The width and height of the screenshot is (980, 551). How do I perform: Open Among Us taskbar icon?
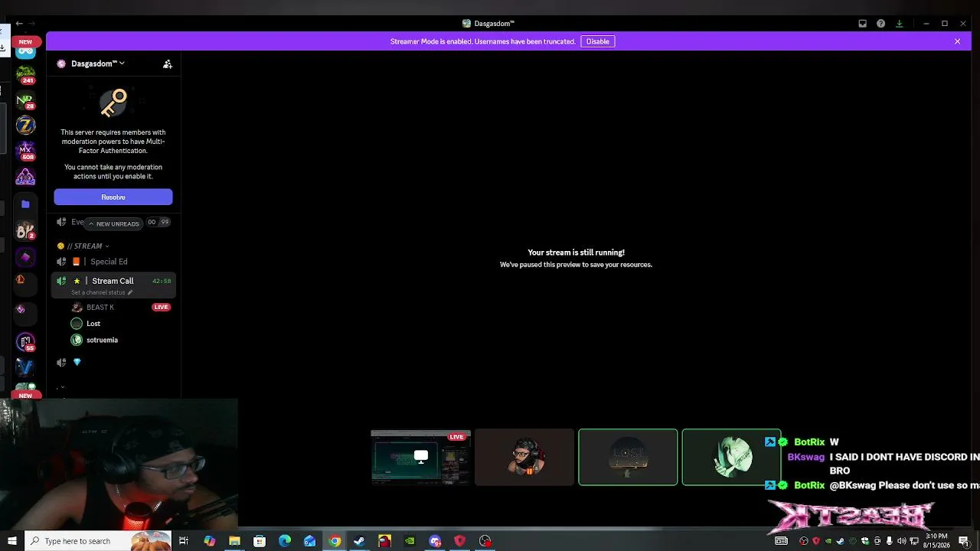click(x=384, y=541)
